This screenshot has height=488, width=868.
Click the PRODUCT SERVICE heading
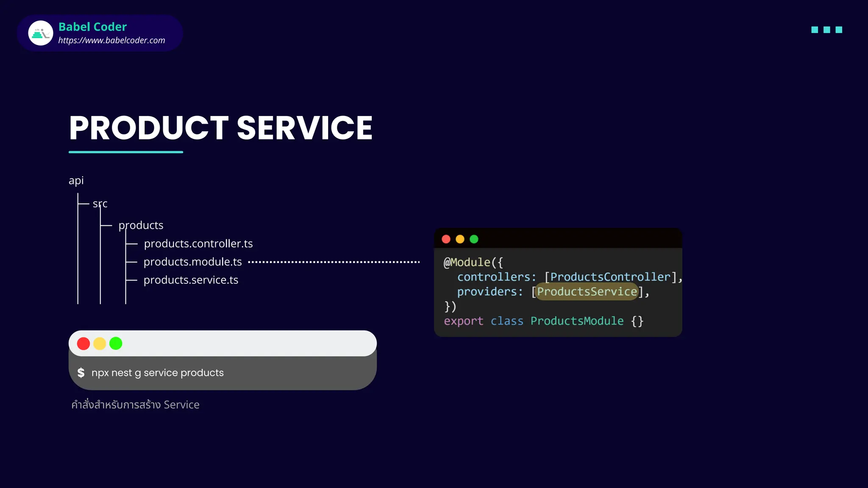point(221,128)
